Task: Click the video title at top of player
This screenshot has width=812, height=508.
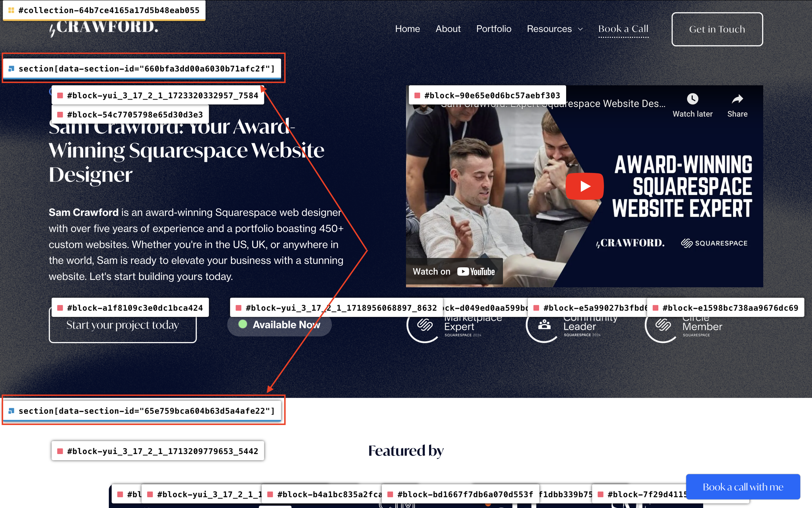Action: [552, 103]
